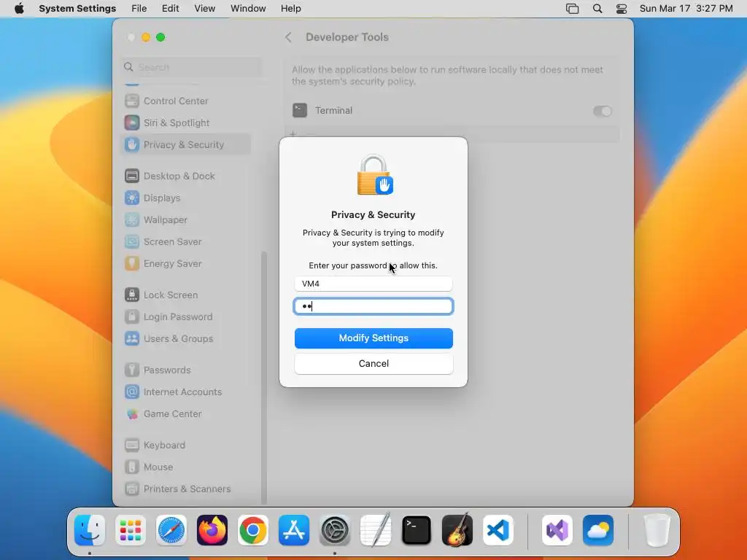
Task: Click the Modify Settings button
Action: tap(373, 338)
